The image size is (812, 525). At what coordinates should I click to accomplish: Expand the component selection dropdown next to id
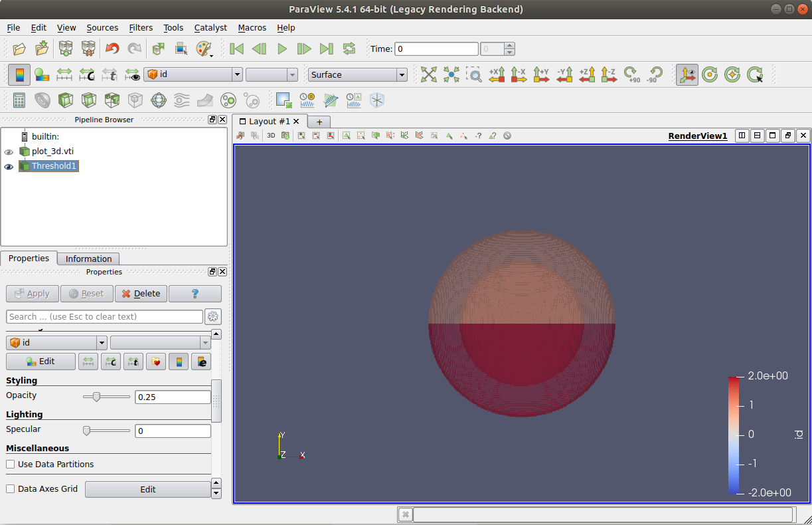292,74
